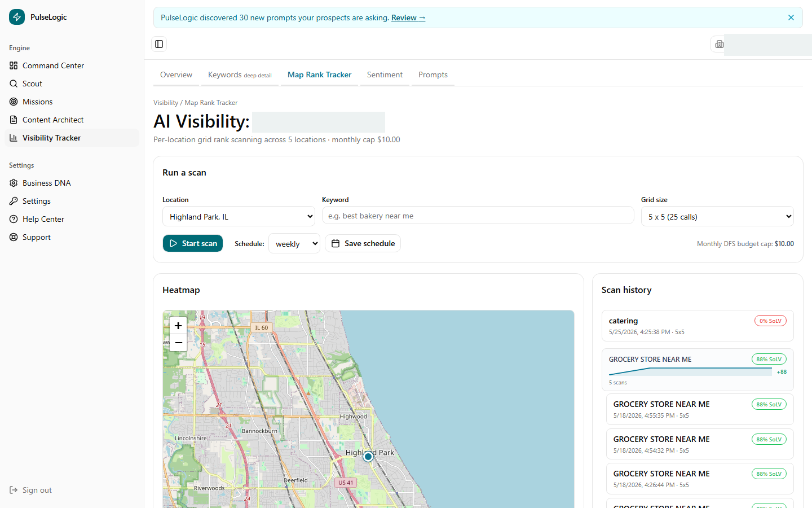The width and height of the screenshot is (812, 508).
Task: Save the scan schedule
Action: tap(363, 243)
